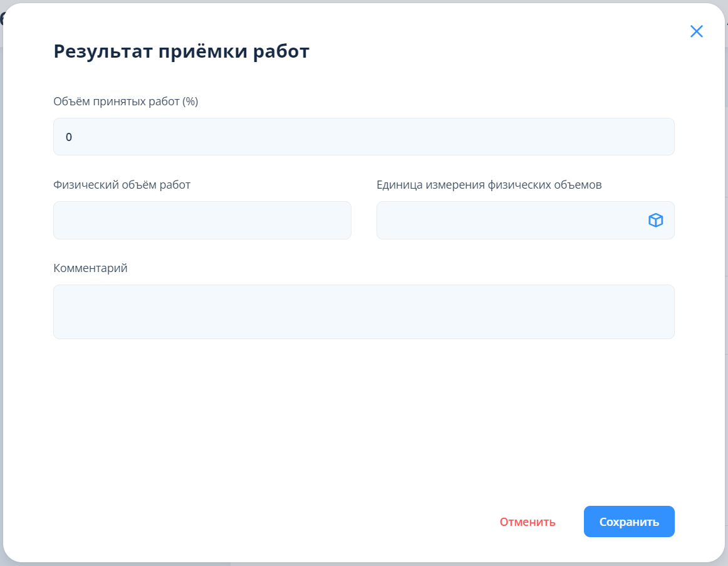This screenshot has width=728, height=566.
Task: Click the Физический объём работ label
Action: click(122, 185)
